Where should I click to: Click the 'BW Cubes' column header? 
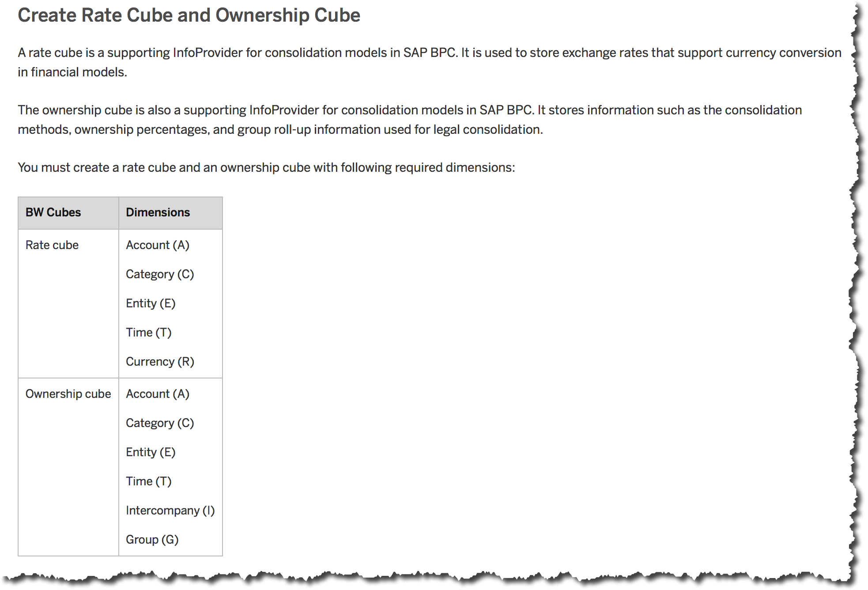53,212
